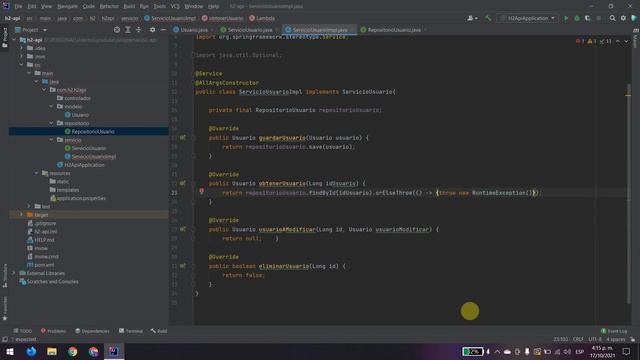
Task: Jump to previous highlighted error arrow
Action: coord(618,41)
